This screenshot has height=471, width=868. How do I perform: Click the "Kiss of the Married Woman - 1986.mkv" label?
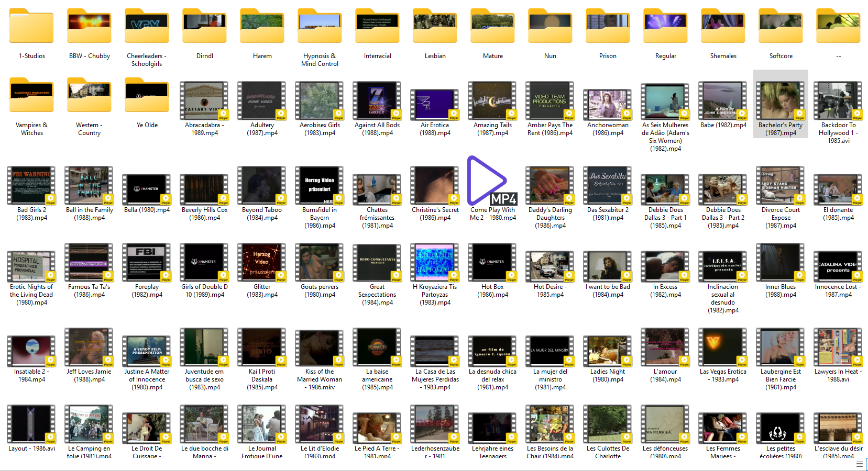320,379
